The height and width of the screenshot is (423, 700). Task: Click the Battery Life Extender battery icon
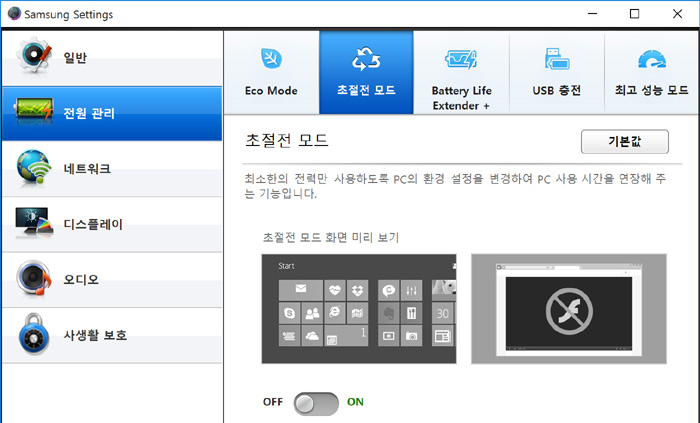pos(461,59)
